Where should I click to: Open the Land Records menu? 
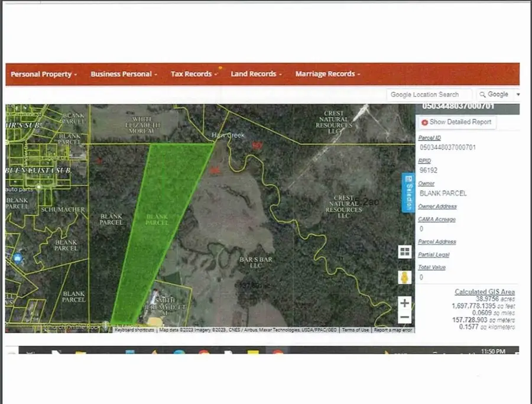256,75
